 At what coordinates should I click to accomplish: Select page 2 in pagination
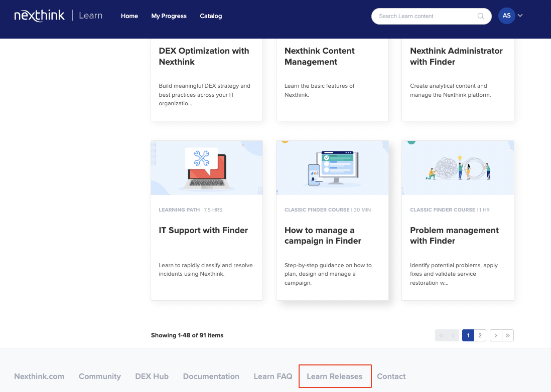(480, 335)
